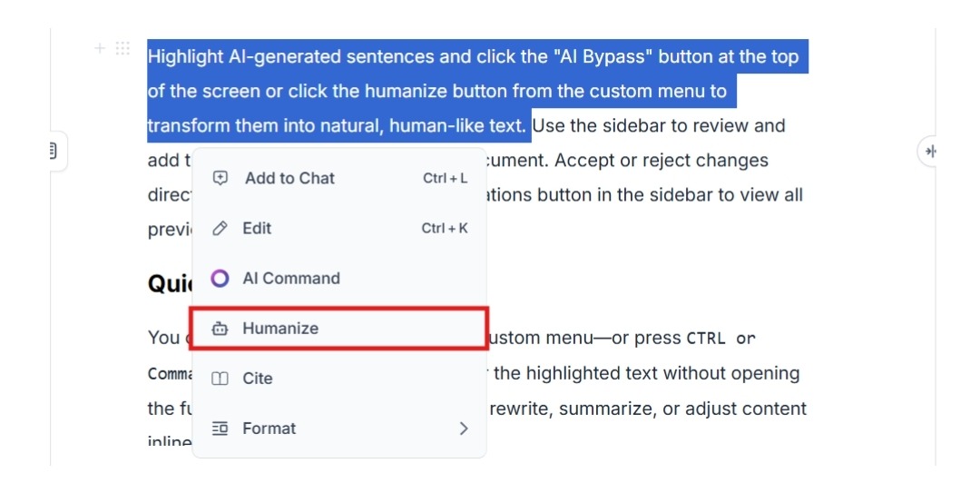Select Humanize from the context menu
Screen dimensions: 980x483
339,329
